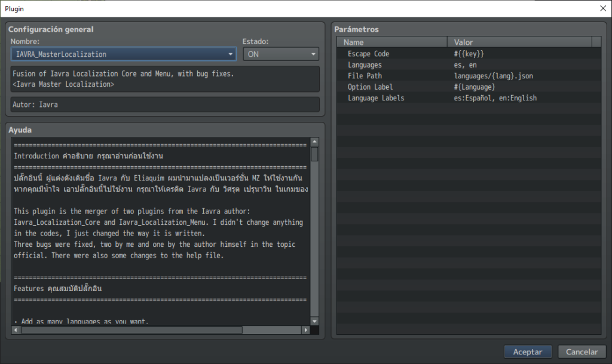Click the help vertical scrollbar thumb

tap(314, 154)
